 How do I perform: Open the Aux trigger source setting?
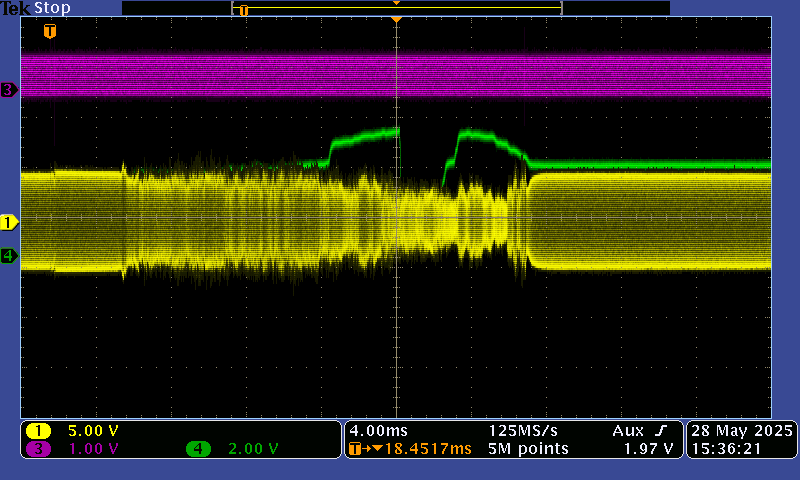(629, 430)
